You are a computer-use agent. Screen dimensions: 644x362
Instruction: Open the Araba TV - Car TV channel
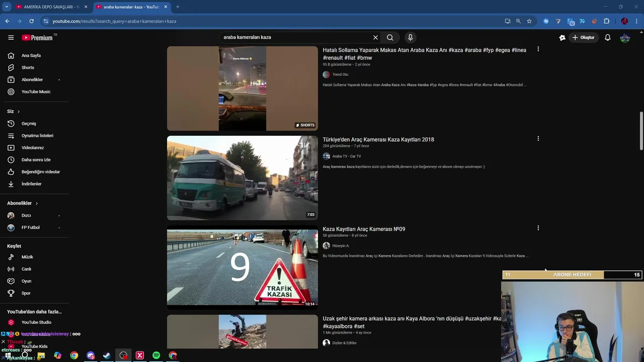tap(347, 156)
